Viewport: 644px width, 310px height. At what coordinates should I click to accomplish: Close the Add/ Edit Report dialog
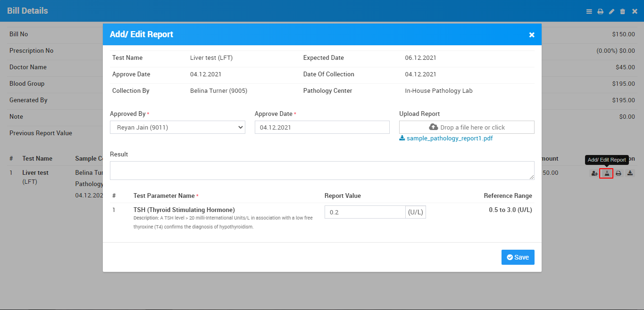coord(532,35)
